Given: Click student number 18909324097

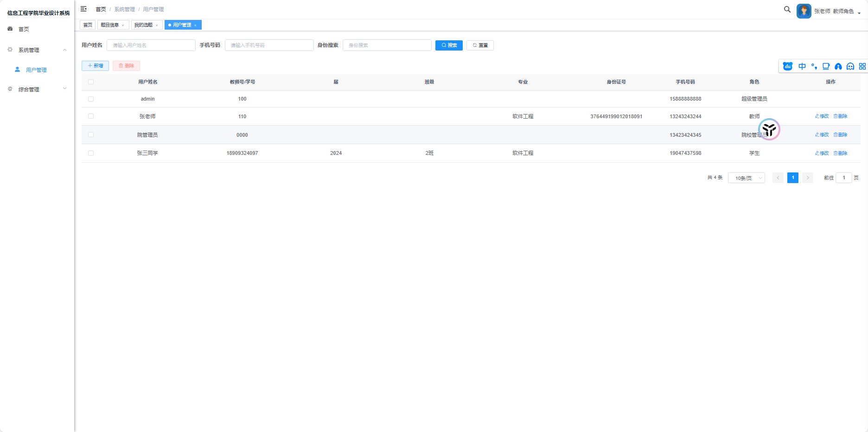Looking at the screenshot, I should point(242,153).
